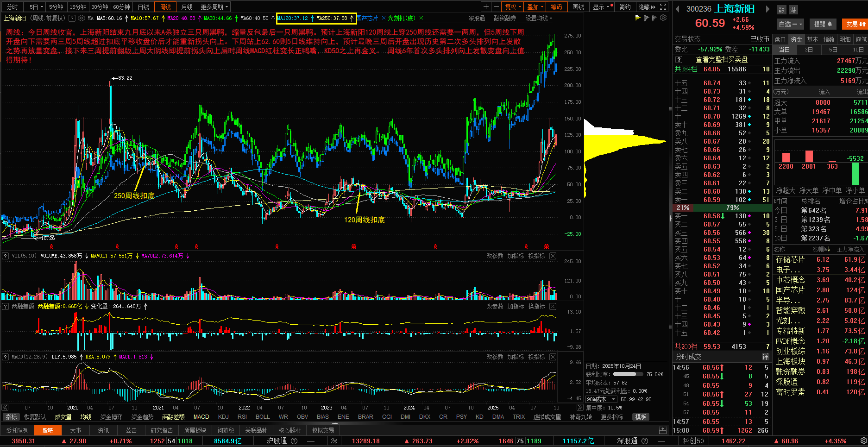Click the zoom-out minus icon in top toolbar

pos(496,7)
